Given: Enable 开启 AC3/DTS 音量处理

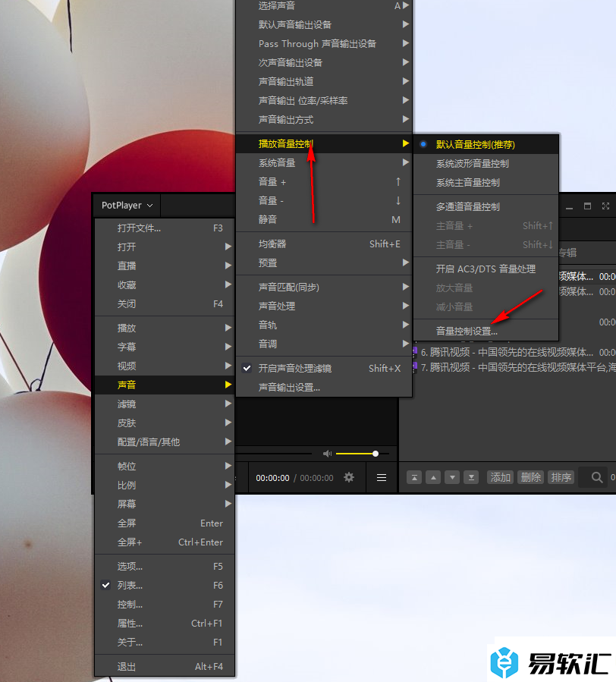Looking at the screenshot, I should coord(486,269).
